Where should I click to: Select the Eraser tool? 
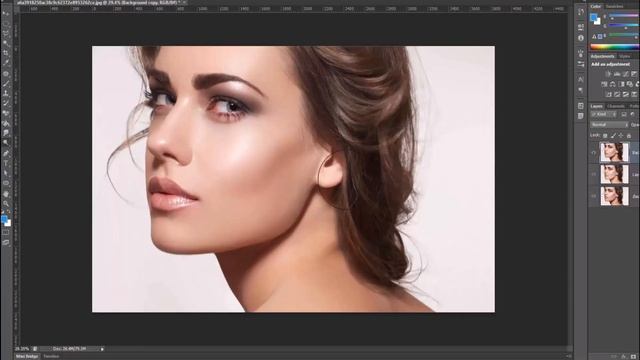tap(6, 113)
